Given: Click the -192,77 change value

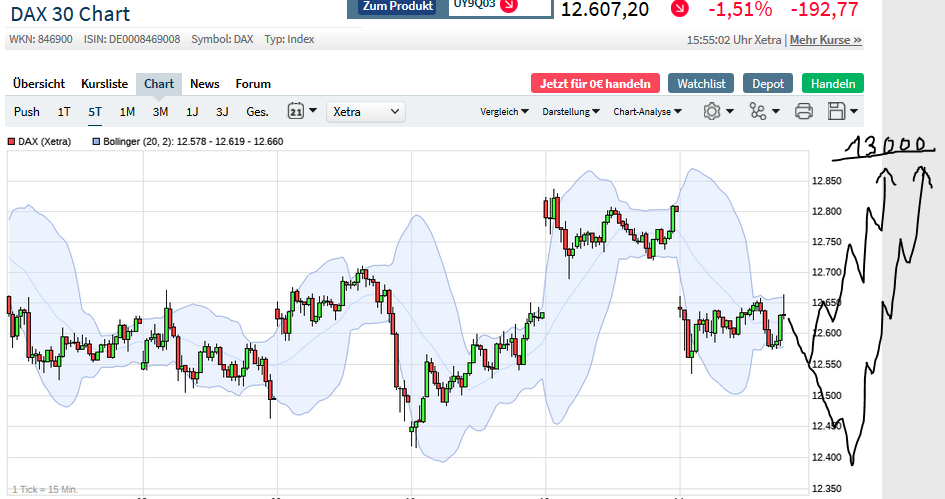Looking at the screenshot, I should click(824, 10).
